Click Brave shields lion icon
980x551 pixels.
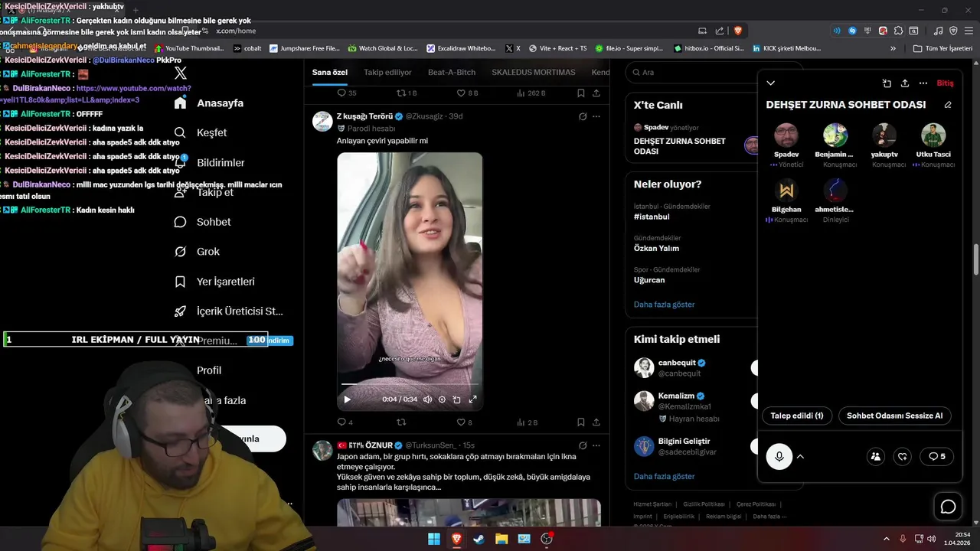(738, 31)
